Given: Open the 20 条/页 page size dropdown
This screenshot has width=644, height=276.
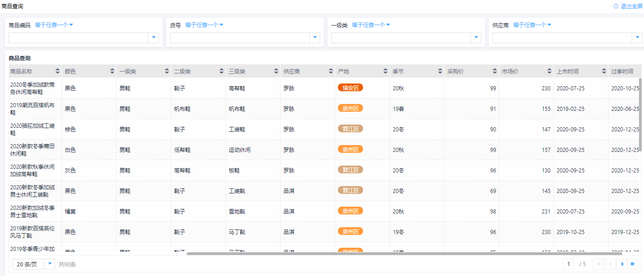Looking at the screenshot, I should [x=50, y=264].
